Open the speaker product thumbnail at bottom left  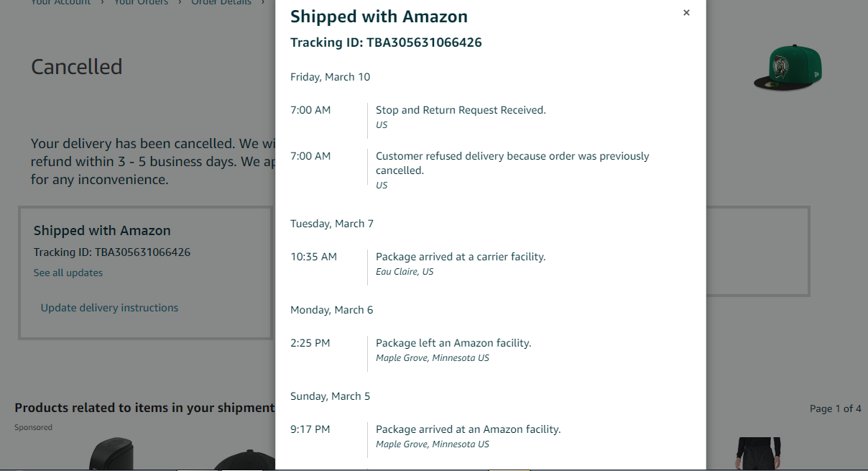[111, 453]
